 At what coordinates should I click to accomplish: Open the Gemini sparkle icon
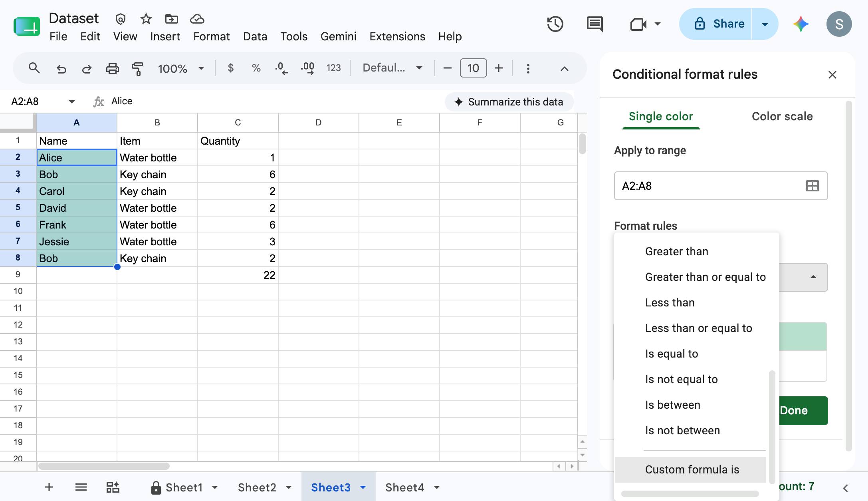pos(801,24)
